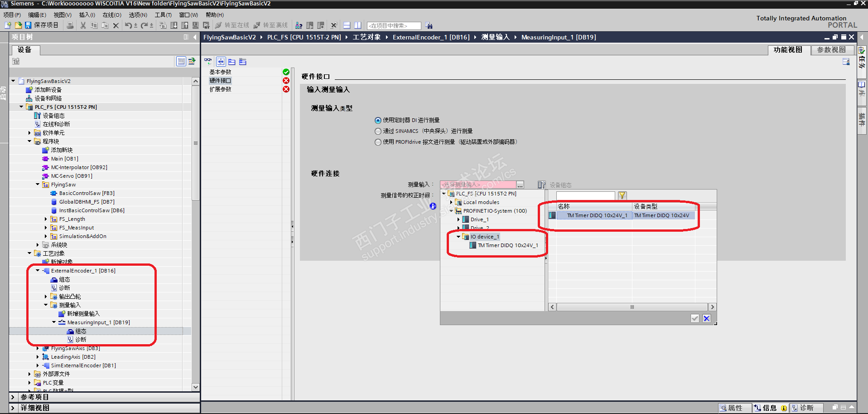
Task: Expand 输出凸轮 node in project tree
Action: (46, 297)
